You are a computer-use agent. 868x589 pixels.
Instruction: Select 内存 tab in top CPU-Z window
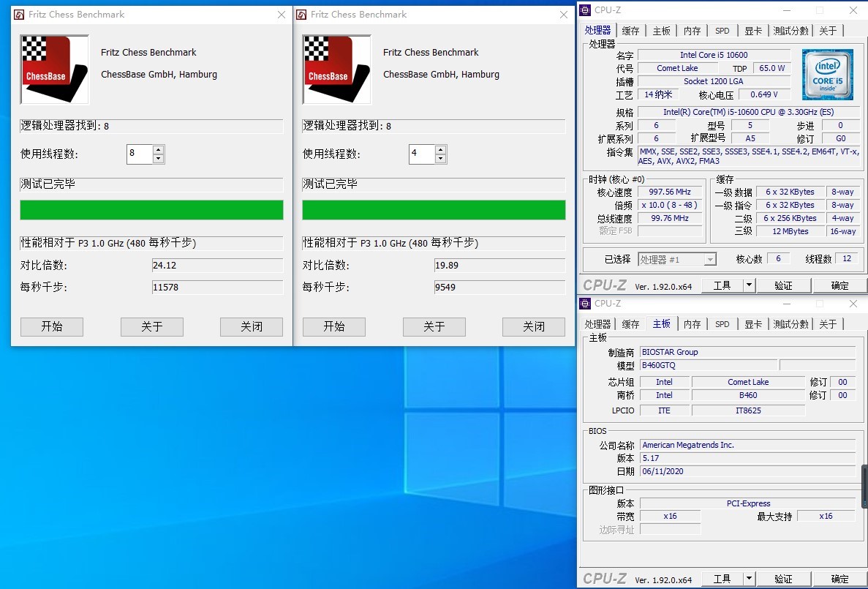point(692,31)
